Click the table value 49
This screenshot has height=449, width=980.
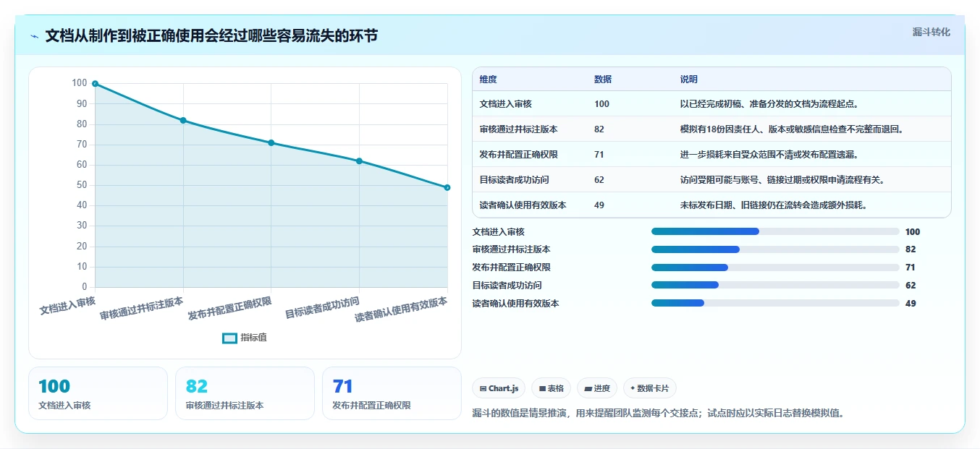[599, 205]
